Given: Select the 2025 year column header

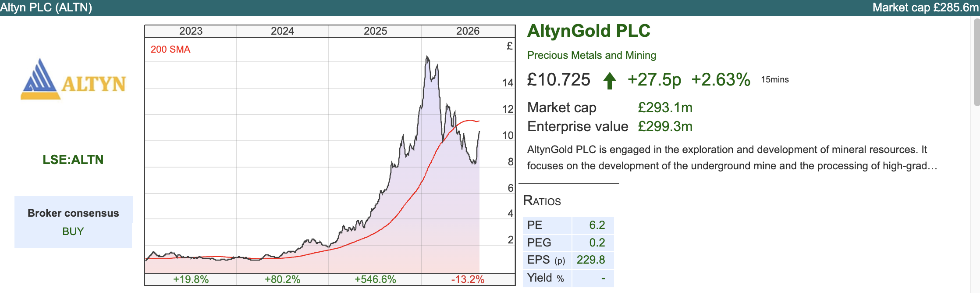Looking at the screenshot, I should pos(375,31).
